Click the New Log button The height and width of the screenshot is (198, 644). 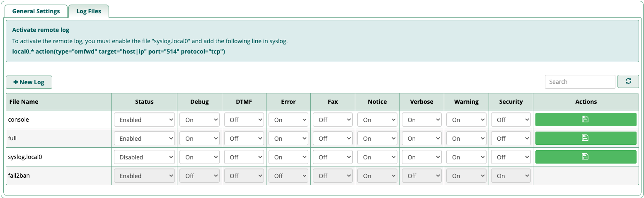[x=29, y=82]
